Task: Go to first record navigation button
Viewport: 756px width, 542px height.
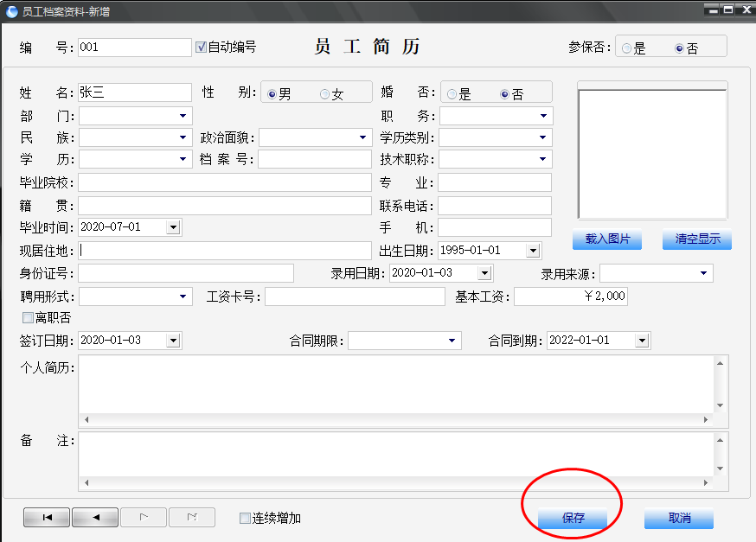Action: 47,517
